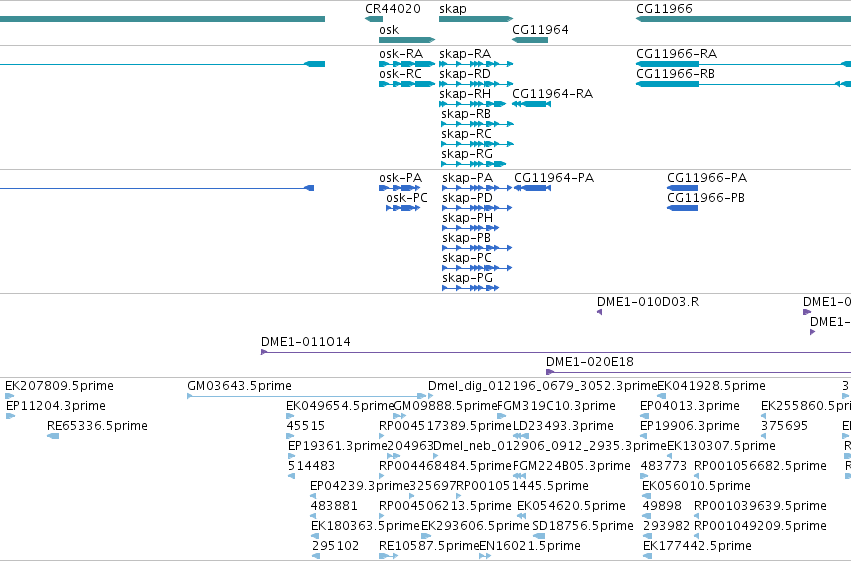Select the CG11964-PA protein
The image size is (851, 561).
pyautogui.click(x=532, y=188)
